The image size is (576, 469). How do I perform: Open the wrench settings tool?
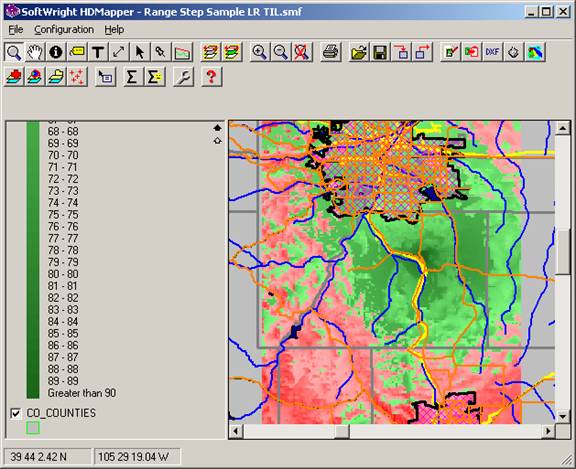point(183,77)
